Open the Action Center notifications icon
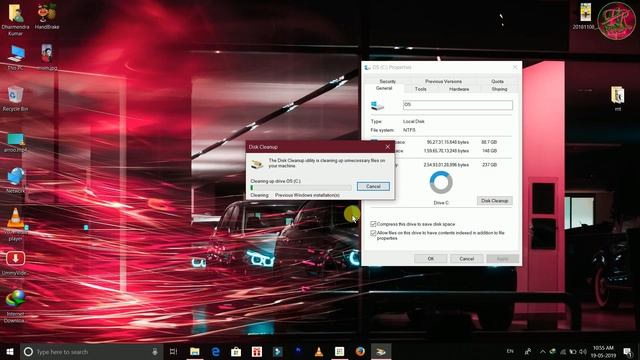The height and width of the screenshot is (360, 640). click(x=628, y=351)
